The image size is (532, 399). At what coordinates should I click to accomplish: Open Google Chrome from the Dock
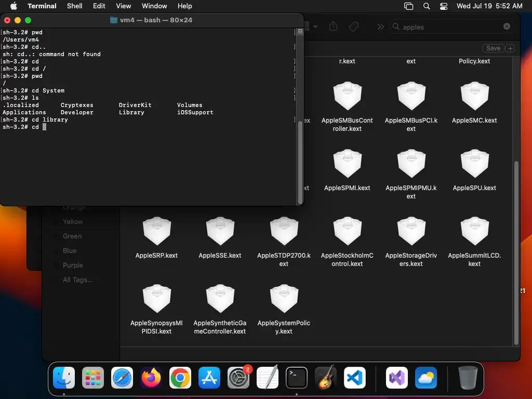(180, 378)
